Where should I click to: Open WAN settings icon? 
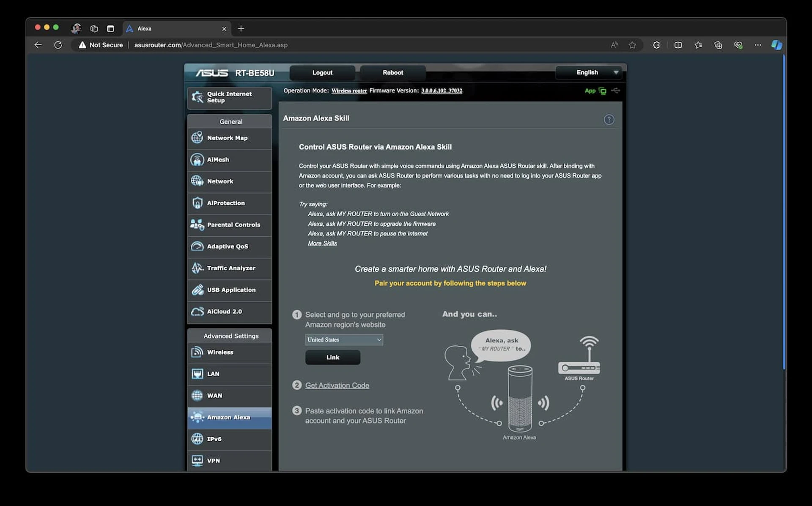point(197,395)
